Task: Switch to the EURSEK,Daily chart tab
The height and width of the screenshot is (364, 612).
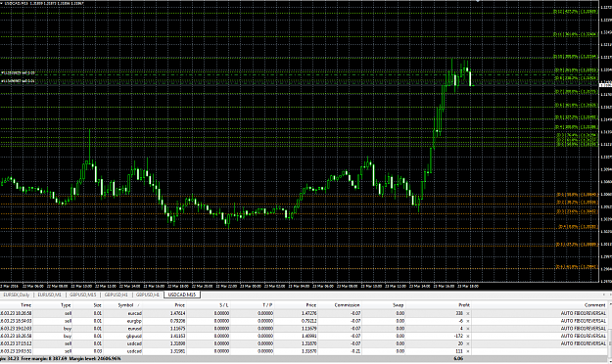Action: coord(17,295)
